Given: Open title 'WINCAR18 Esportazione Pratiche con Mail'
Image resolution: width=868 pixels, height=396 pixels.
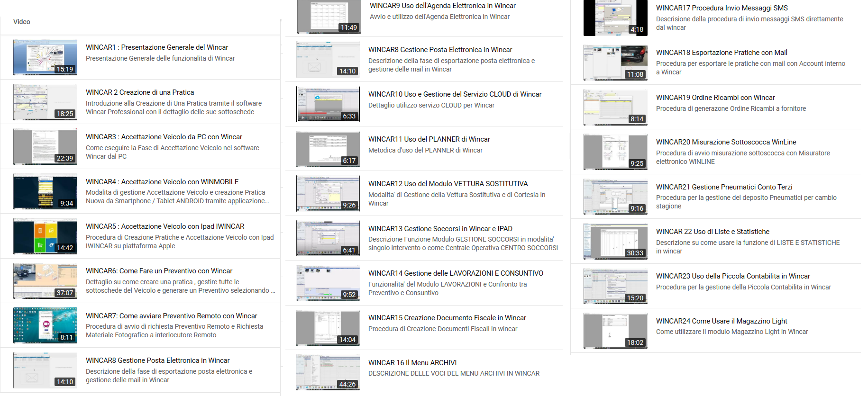Looking at the screenshot, I should [x=722, y=53].
